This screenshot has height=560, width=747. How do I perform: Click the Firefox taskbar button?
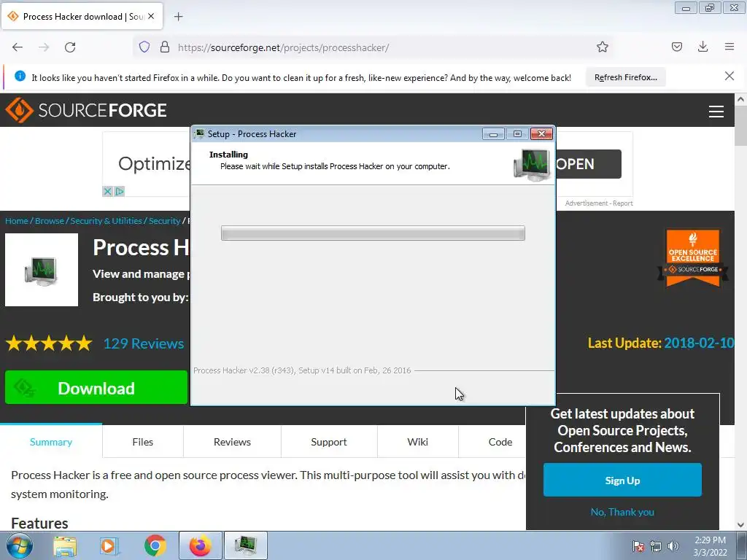click(x=200, y=545)
